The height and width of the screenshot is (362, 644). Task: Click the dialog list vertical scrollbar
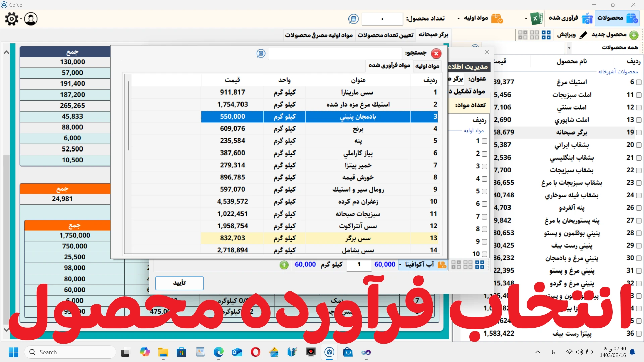(128, 116)
